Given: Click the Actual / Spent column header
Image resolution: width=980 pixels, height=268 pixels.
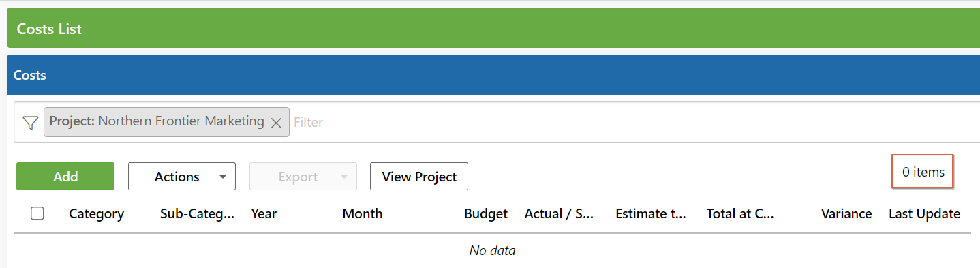Looking at the screenshot, I should (x=560, y=213).
